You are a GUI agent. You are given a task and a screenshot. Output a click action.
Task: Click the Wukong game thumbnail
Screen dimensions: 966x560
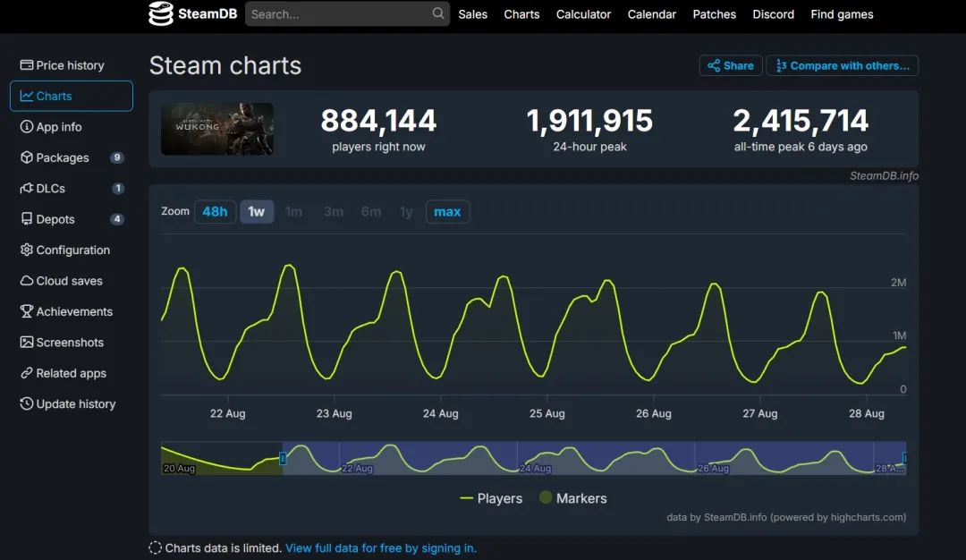coord(216,129)
